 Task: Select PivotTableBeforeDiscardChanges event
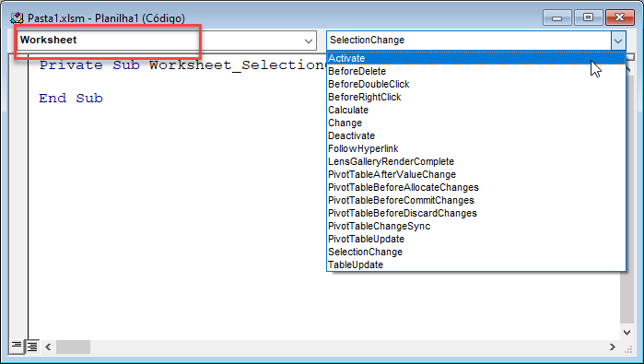pos(476,213)
